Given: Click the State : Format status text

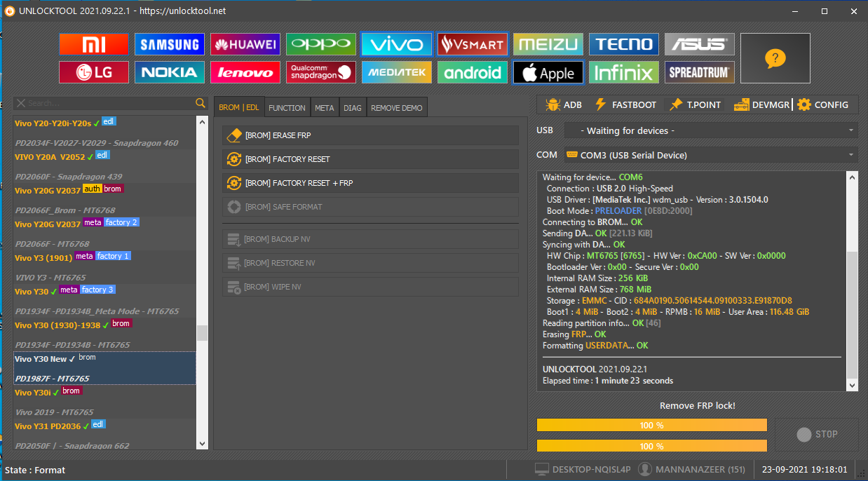Looking at the screenshot, I should [35, 470].
